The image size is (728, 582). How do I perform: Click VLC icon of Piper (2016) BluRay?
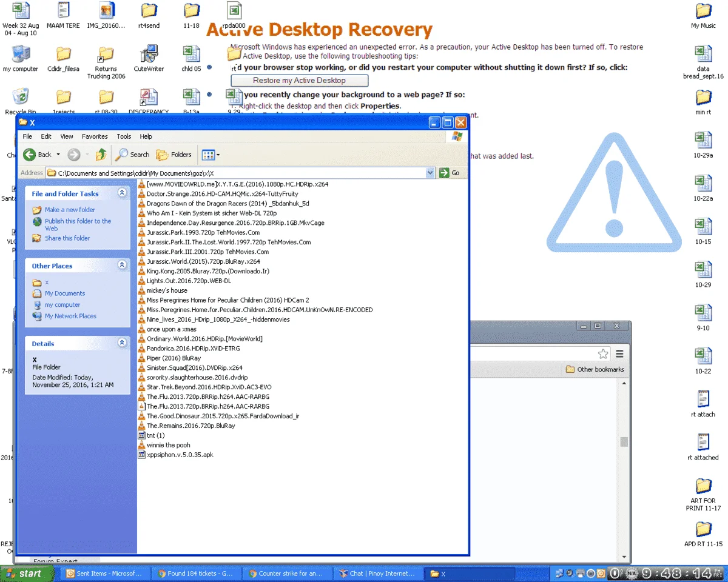point(142,358)
